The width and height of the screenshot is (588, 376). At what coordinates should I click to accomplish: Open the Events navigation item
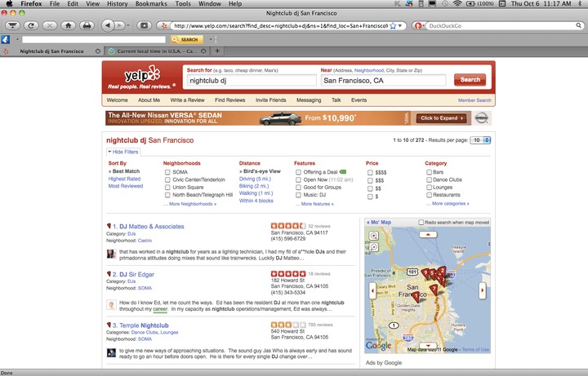click(359, 100)
